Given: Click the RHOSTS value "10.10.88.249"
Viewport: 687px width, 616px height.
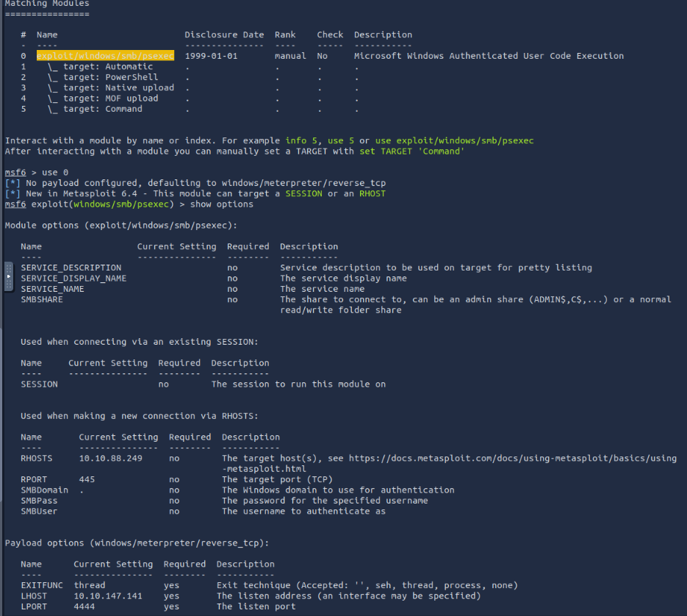Looking at the screenshot, I should click(x=111, y=459).
